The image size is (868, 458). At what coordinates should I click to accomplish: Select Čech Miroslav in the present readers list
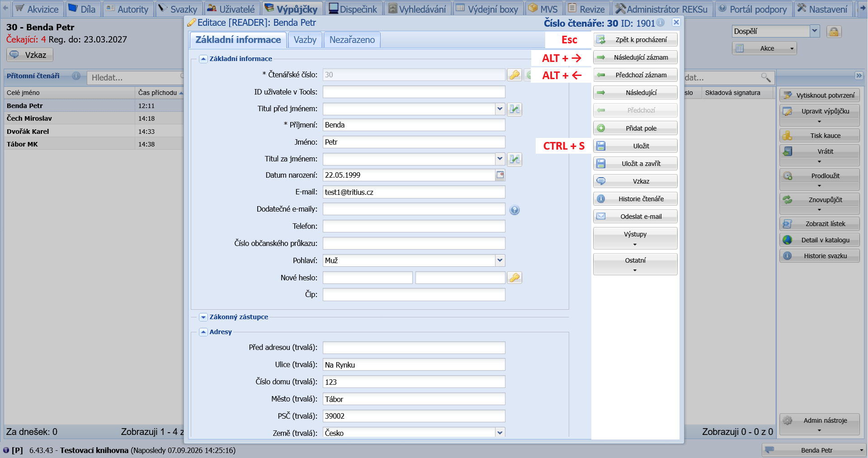[94, 118]
